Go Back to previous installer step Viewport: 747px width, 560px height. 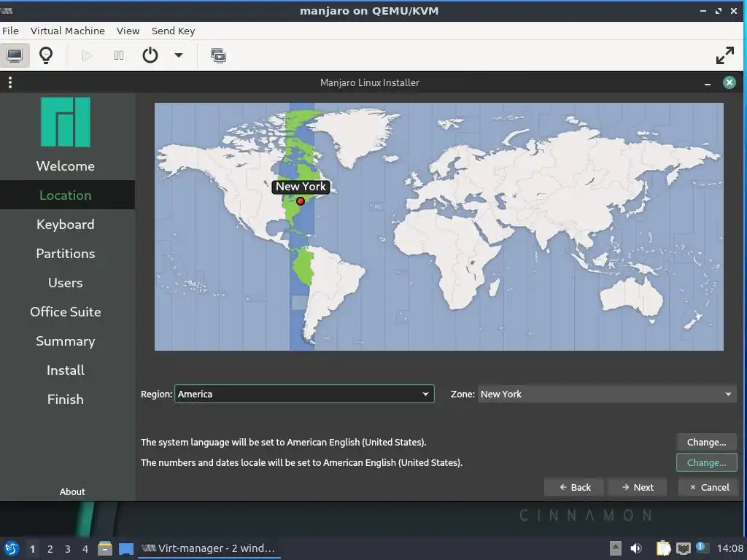click(575, 488)
